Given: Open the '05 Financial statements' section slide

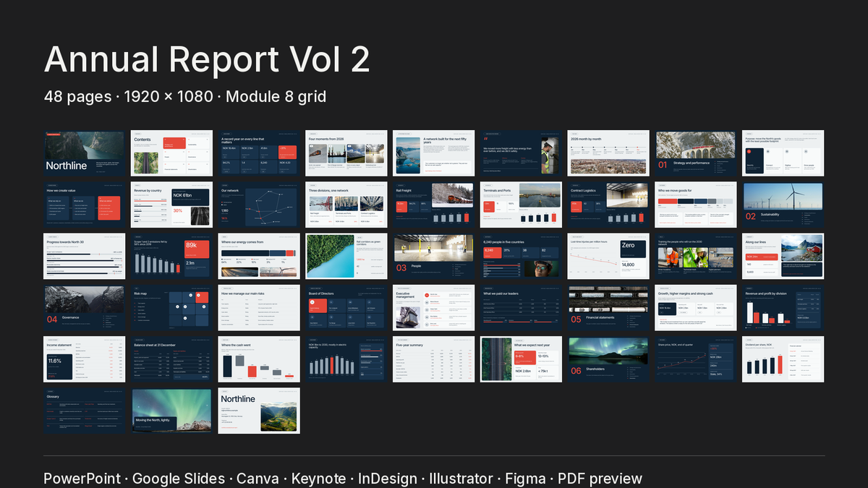Looking at the screenshot, I should (609, 307).
